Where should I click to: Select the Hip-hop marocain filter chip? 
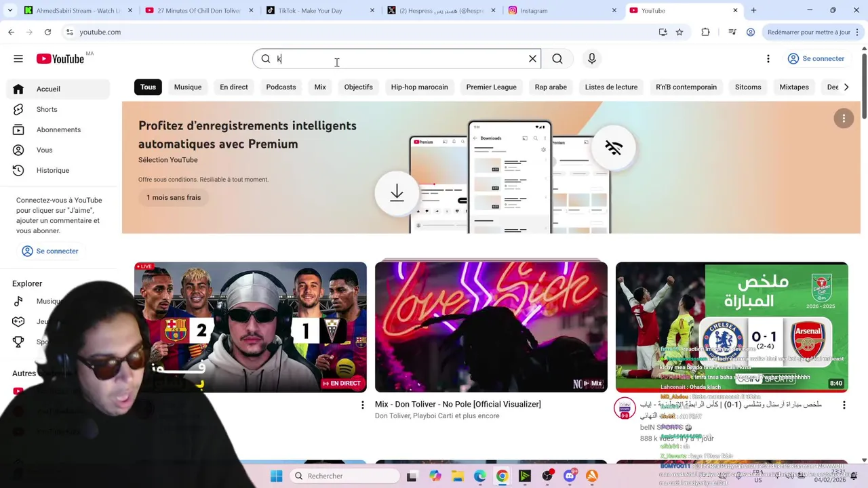coord(419,87)
